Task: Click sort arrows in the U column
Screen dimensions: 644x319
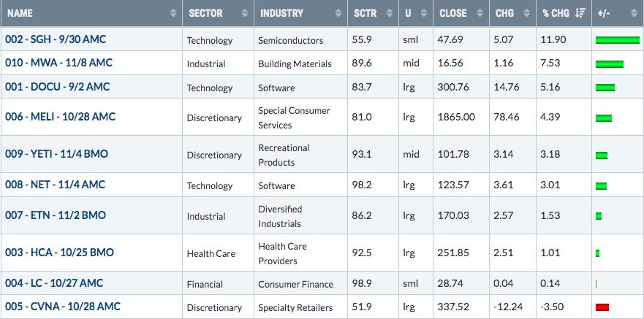Action: point(424,13)
